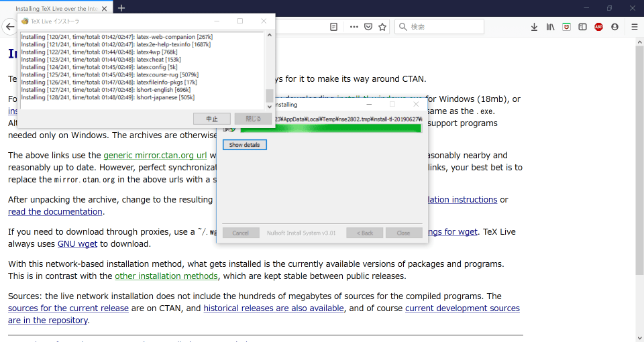
Task: Click into the 検索 search box
Action: [443, 27]
